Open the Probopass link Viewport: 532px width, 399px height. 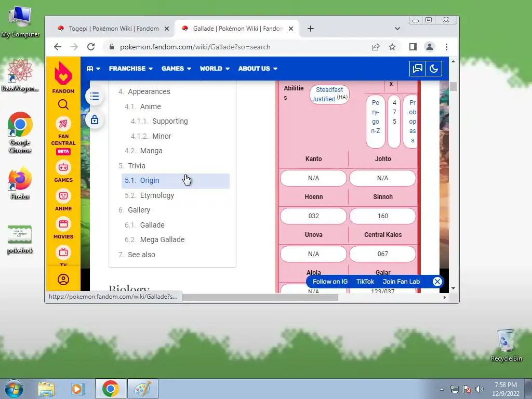point(412,121)
